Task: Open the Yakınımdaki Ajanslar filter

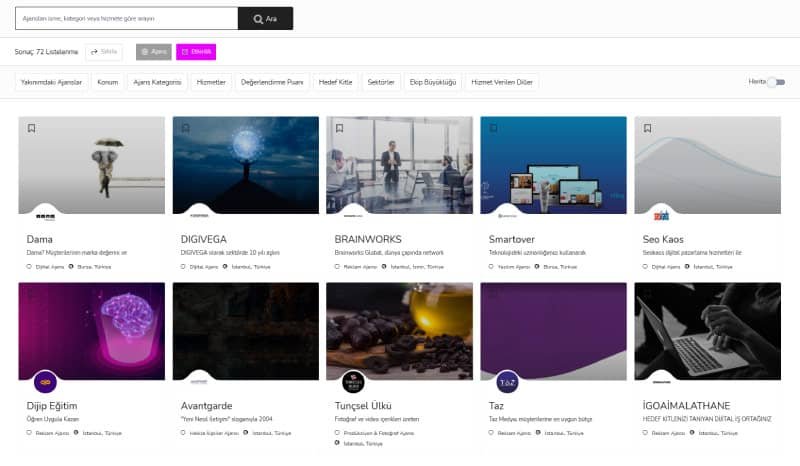Action: (51, 82)
